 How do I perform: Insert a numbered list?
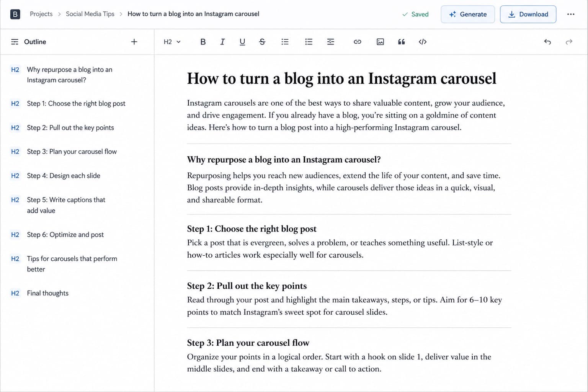point(309,42)
